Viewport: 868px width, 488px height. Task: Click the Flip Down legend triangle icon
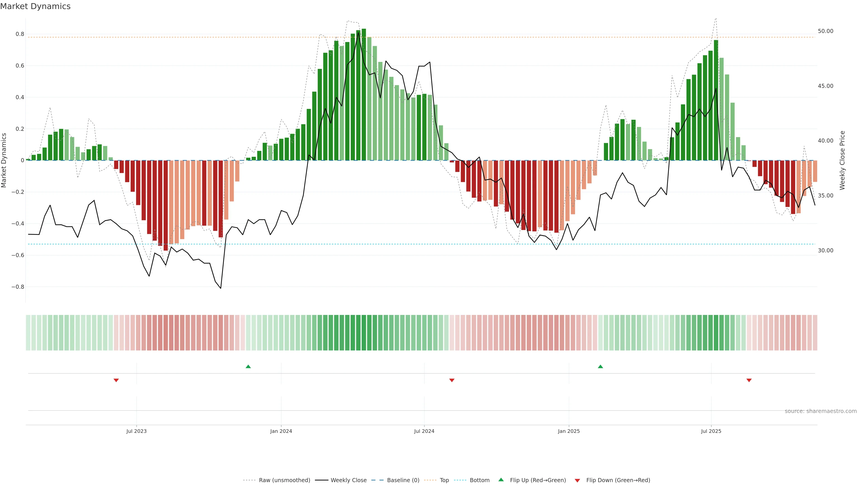coord(577,480)
